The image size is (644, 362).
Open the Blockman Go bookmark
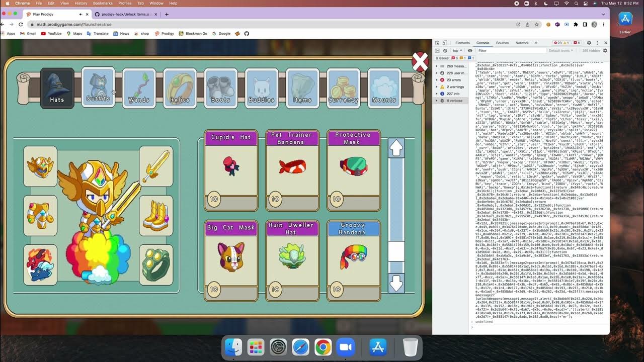[x=193, y=34]
